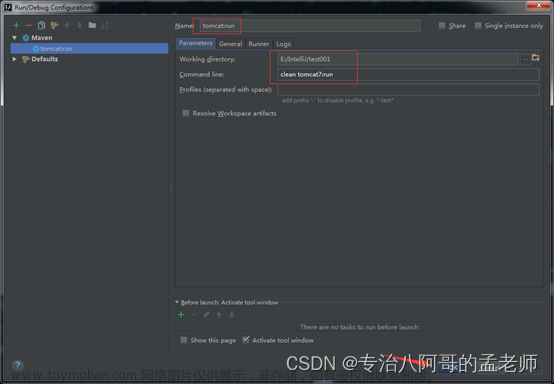The image size is (554, 384).
Task: Open help with question mark icon
Action: point(18,365)
